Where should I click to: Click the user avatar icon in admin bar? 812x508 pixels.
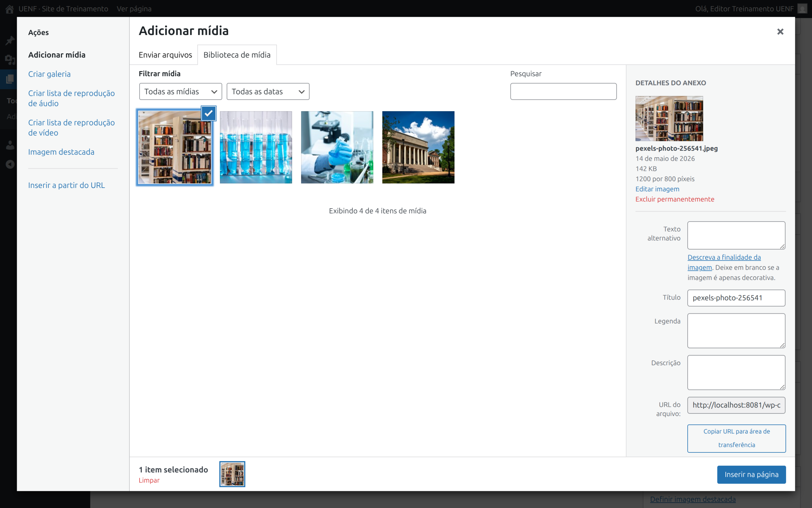pyautogui.click(x=802, y=9)
